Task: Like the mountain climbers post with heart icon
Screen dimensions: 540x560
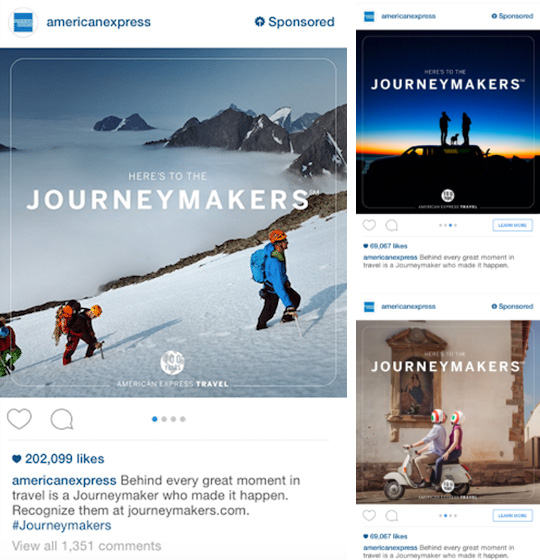Action: (x=19, y=419)
